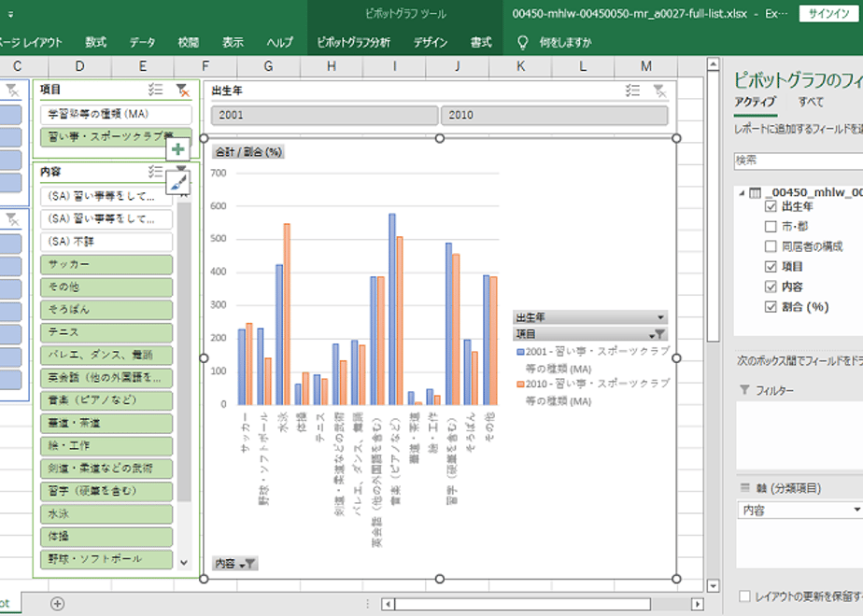Open 内容 dropdown in axis area
Viewport: 863px width, 616px height.
click(857, 511)
